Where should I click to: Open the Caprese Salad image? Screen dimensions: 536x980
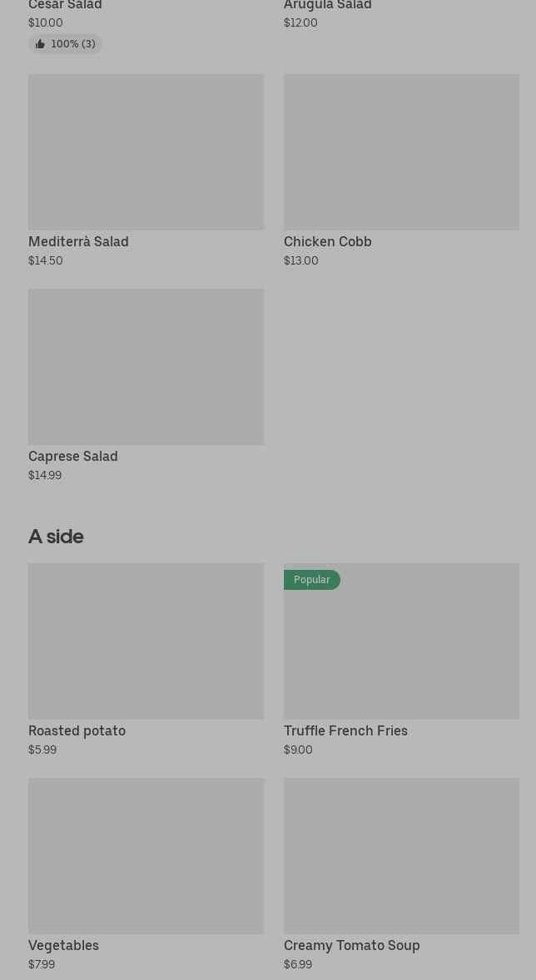(146, 367)
